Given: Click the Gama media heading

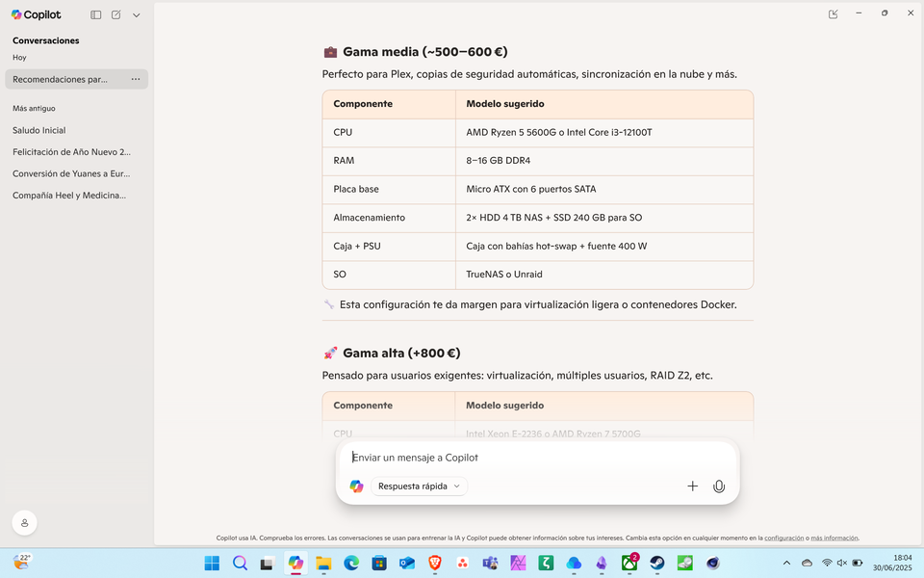Looking at the screenshot, I should pos(416,52).
